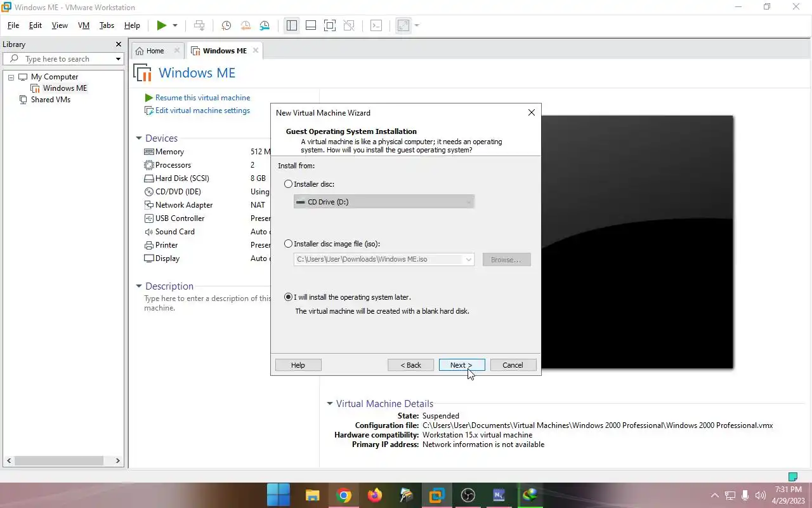Click the full screen mode icon
This screenshot has height=508, width=812.
click(x=330, y=25)
